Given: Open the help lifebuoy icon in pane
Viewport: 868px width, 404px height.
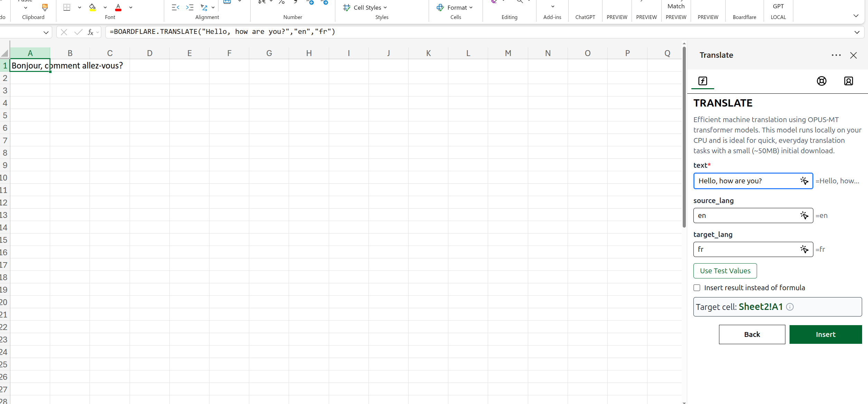Looking at the screenshot, I should [822, 81].
